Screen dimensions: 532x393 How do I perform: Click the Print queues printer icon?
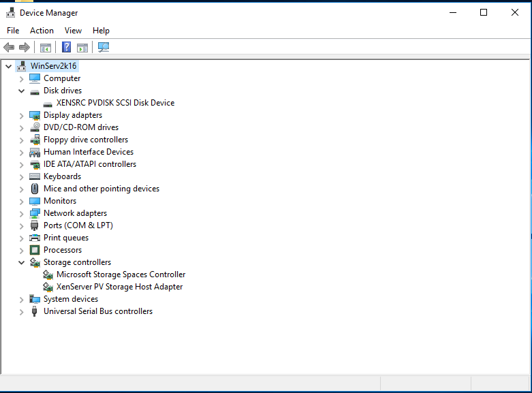[35, 238]
